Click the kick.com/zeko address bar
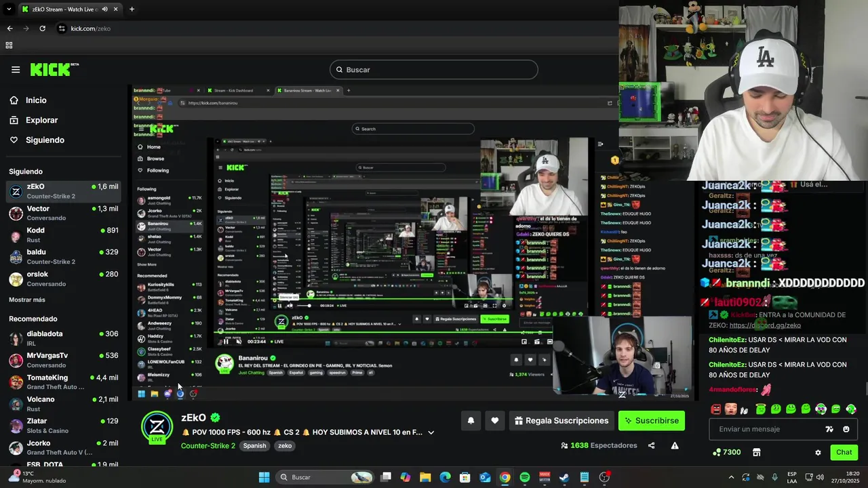Screen dimensions: 868x488 [91, 28]
